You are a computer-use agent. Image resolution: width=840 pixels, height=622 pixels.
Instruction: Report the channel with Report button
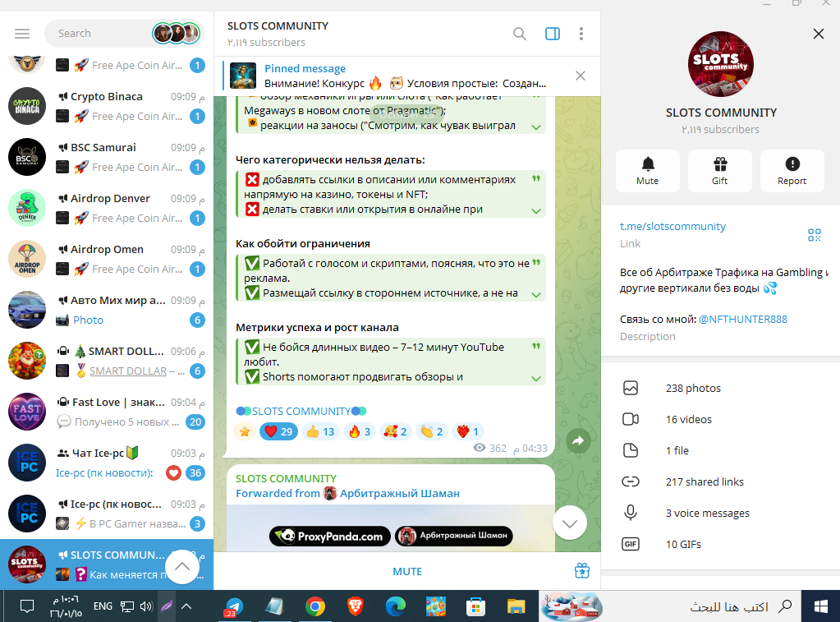(792, 171)
